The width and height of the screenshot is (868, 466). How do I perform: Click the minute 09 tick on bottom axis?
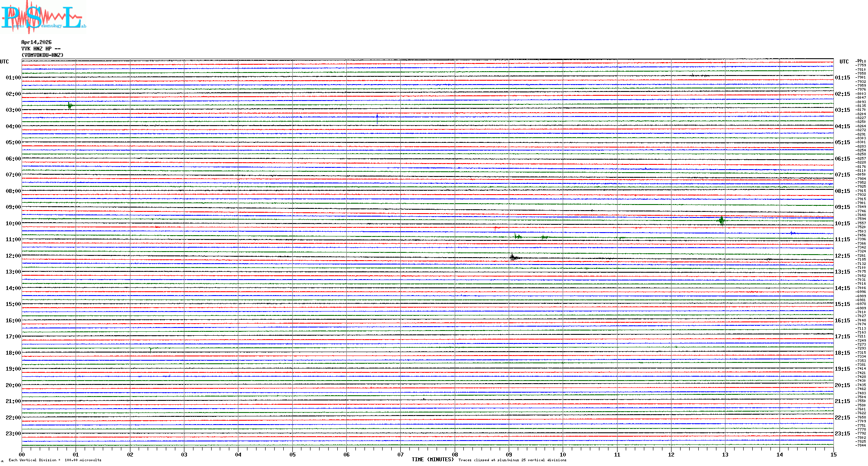[509, 454]
